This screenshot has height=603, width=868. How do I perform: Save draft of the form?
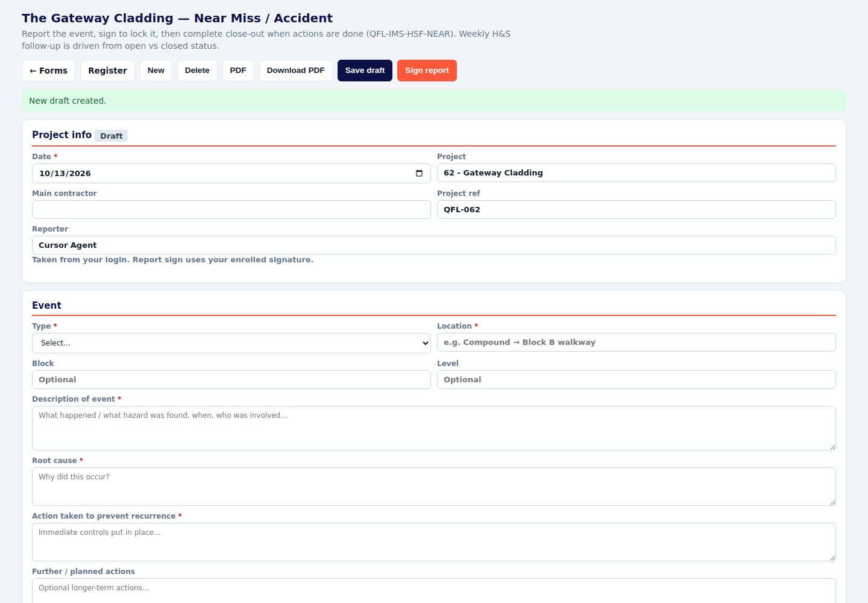pyautogui.click(x=365, y=71)
